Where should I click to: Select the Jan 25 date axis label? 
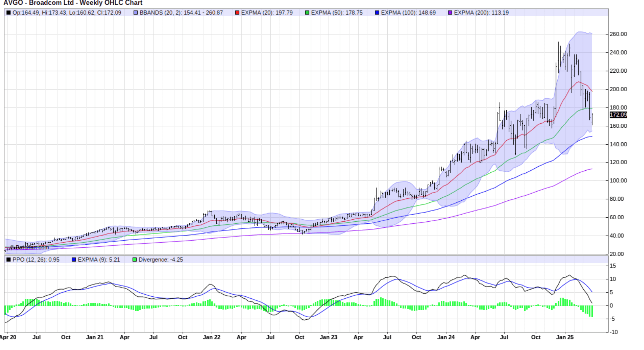coord(565,337)
